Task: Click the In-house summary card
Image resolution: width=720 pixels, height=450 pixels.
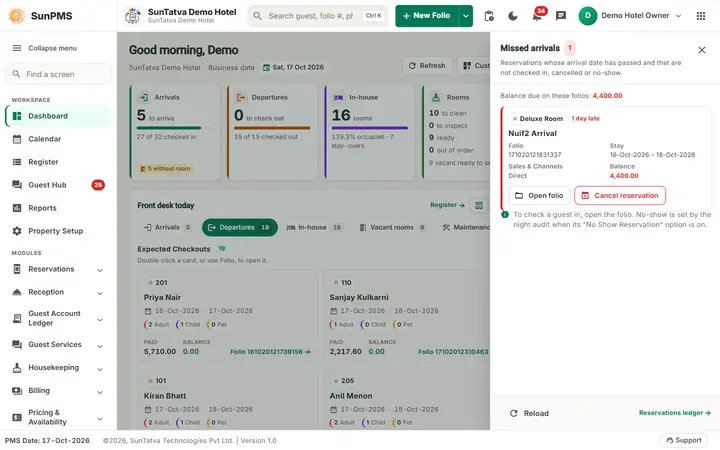Action: pyautogui.click(x=370, y=132)
